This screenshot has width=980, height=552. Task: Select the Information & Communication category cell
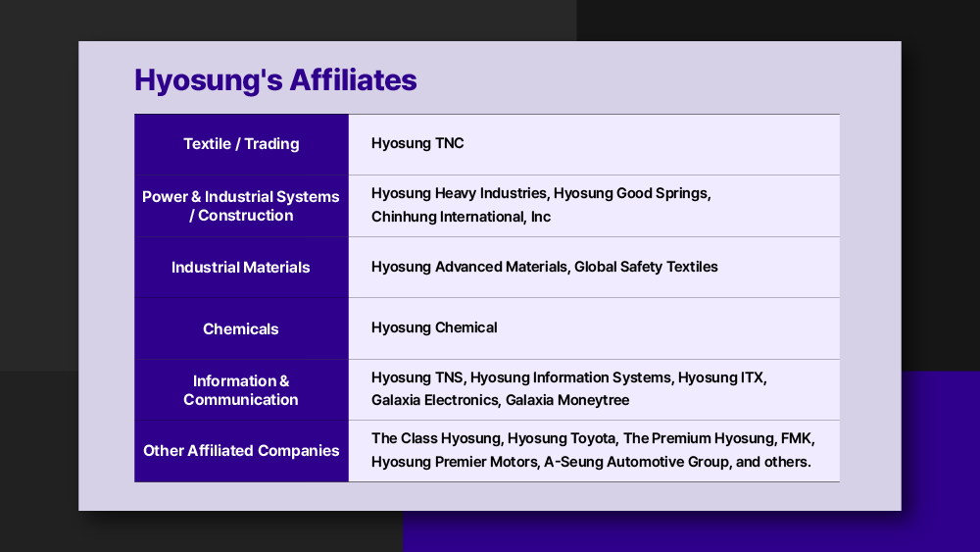pyautogui.click(x=241, y=389)
